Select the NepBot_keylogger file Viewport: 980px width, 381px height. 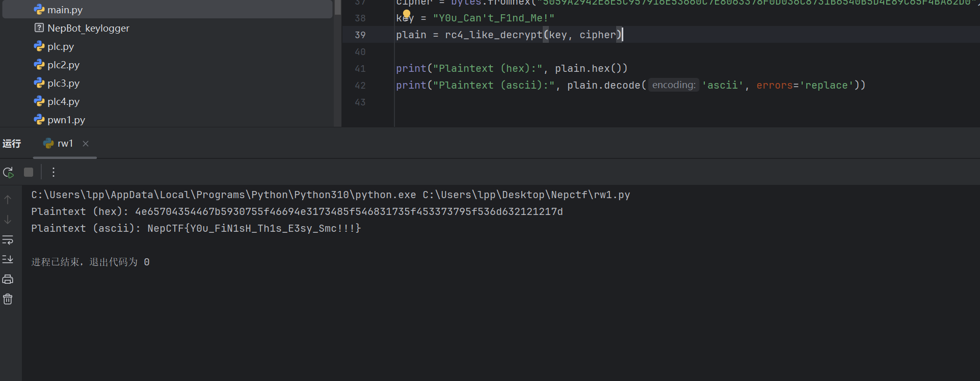(88, 28)
